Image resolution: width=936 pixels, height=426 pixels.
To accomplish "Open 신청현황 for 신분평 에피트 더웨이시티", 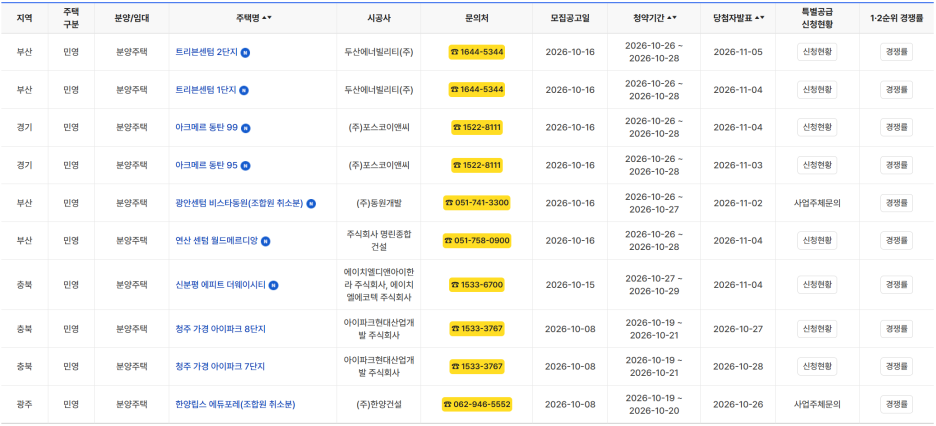I will tap(817, 285).
